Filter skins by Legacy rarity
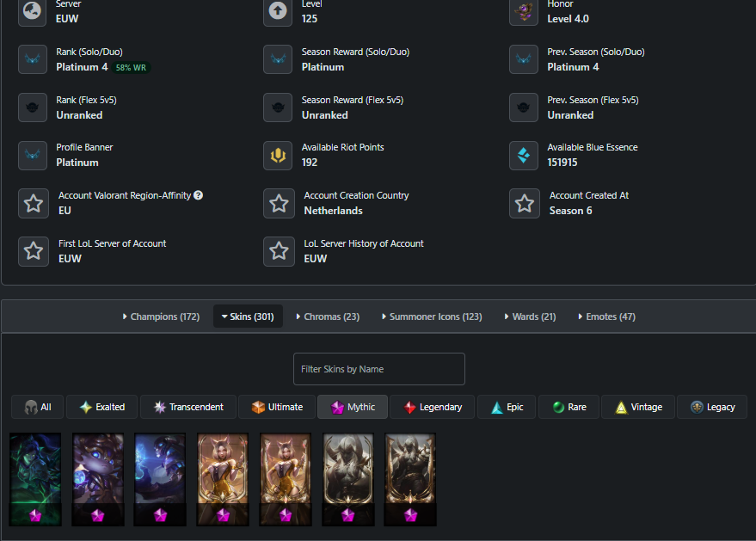The image size is (756, 541). (713, 407)
